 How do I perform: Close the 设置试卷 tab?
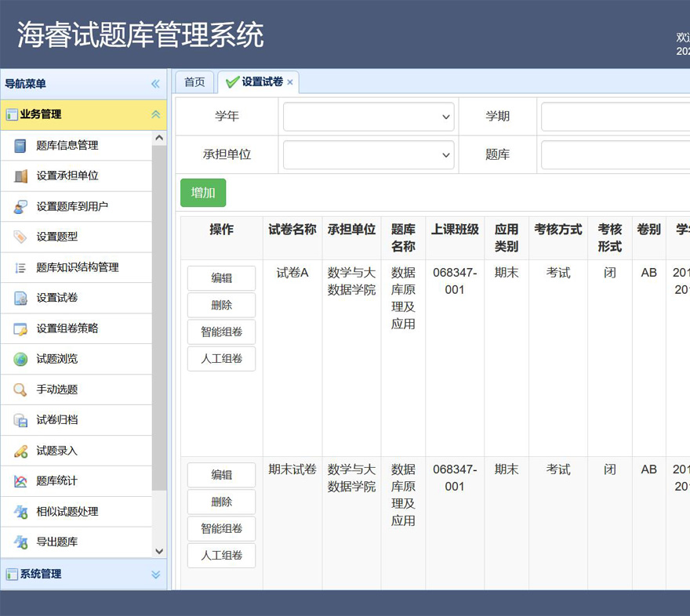290,82
